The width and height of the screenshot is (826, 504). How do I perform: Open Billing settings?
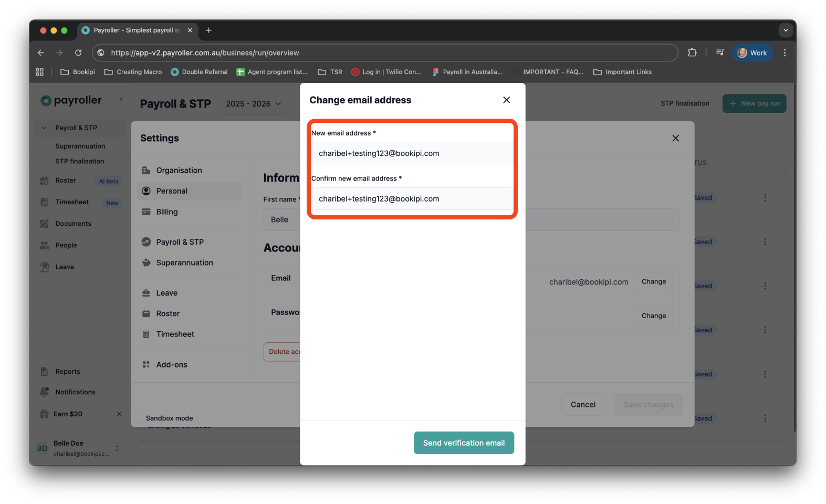[190, 212]
